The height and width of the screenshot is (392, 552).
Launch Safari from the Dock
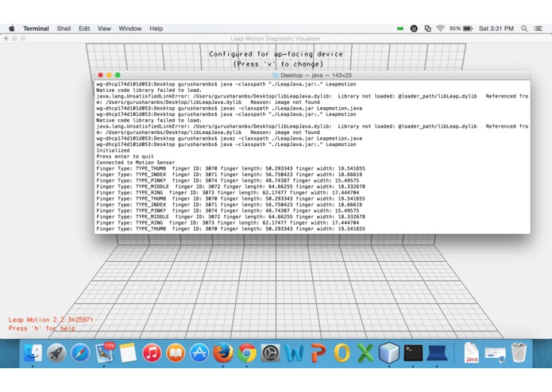[80, 352]
